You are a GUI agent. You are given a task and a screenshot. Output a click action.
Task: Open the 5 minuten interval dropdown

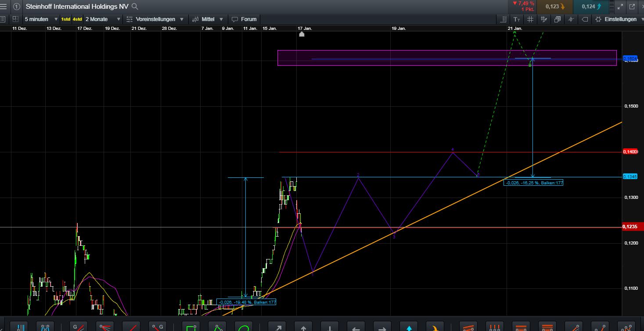[40, 19]
